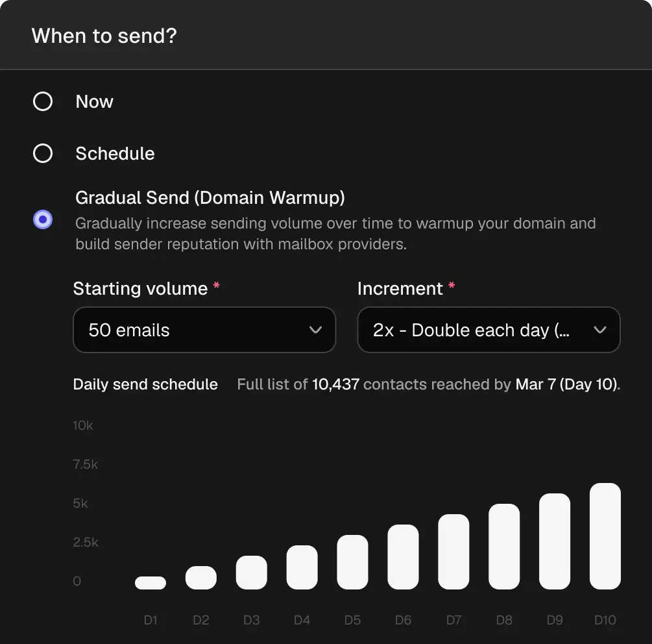Click the Starting volume chevron arrow
This screenshot has width=652, height=644.
coord(316,330)
